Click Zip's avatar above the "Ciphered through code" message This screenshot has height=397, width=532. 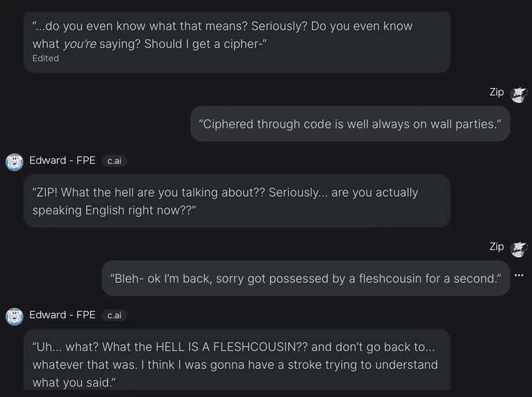[x=519, y=94]
